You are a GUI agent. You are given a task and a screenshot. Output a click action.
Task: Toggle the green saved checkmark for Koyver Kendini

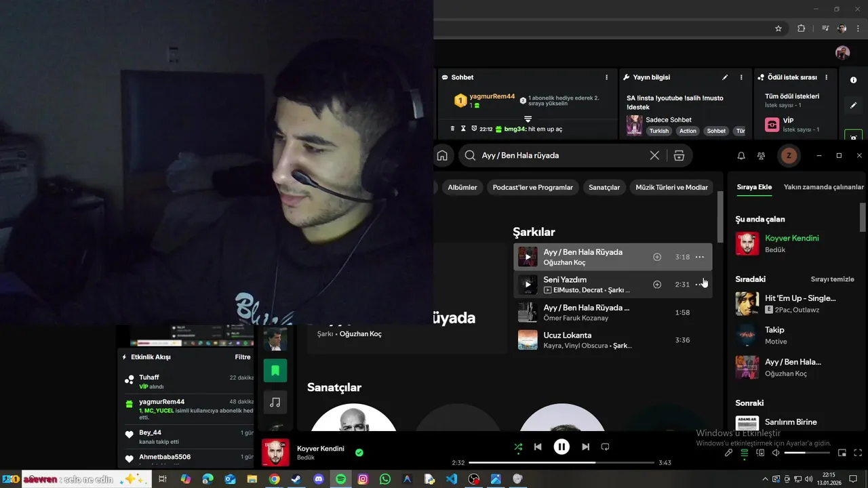tap(359, 453)
